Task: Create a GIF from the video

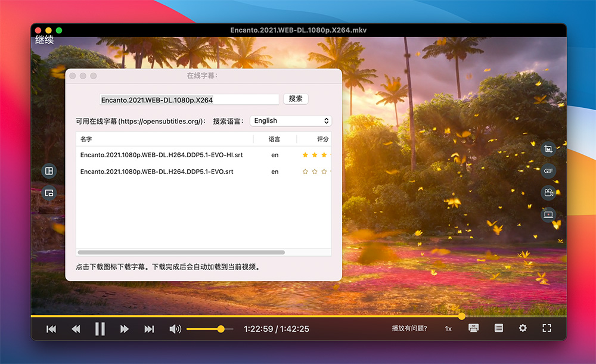Action: 548,171
